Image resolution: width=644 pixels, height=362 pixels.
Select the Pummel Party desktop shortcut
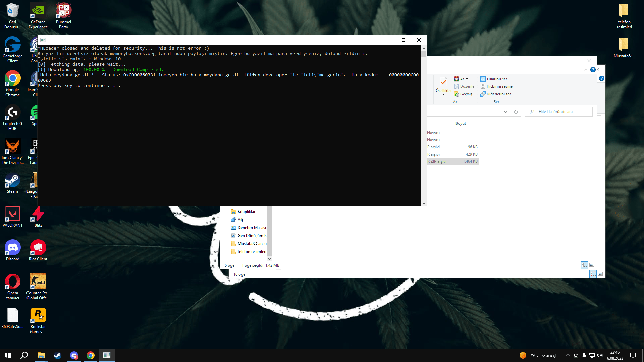[63, 16]
